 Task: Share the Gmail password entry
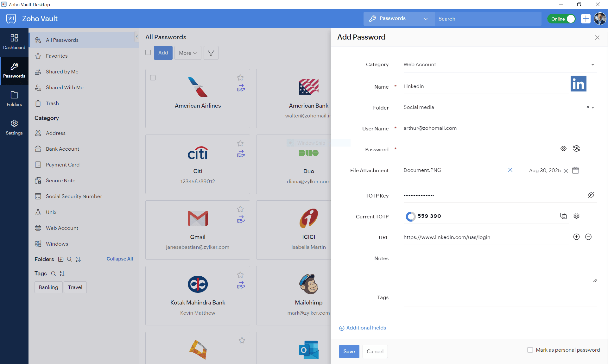tap(241, 219)
